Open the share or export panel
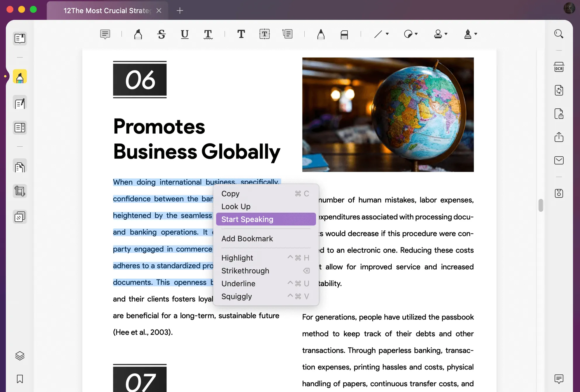Screen dimensions: 580x392 559,136
